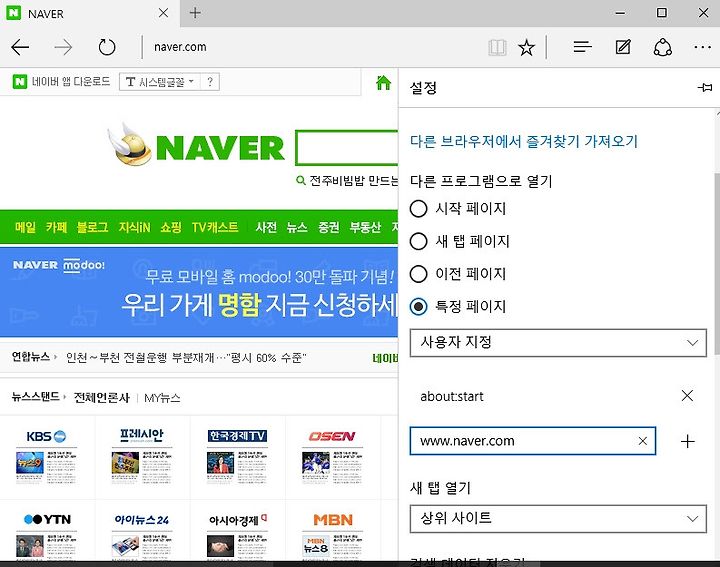
Task: Click the forward navigation arrow
Action: point(63,47)
